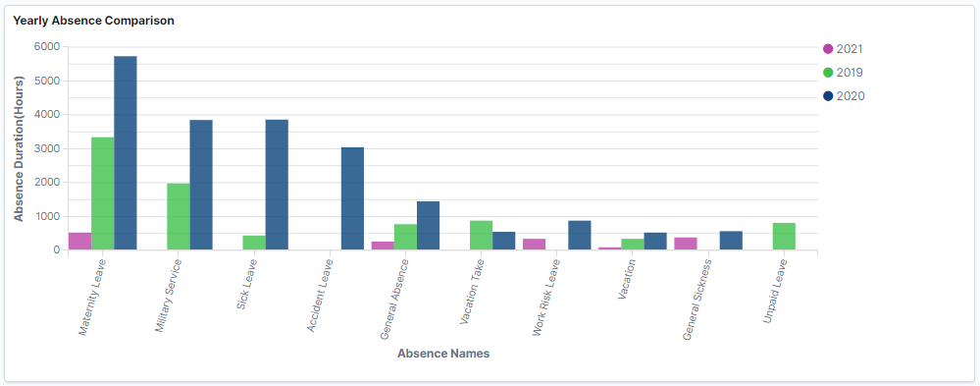Click the 5000 y-axis value
Screen dimensions: 980x386
(47, 81)
